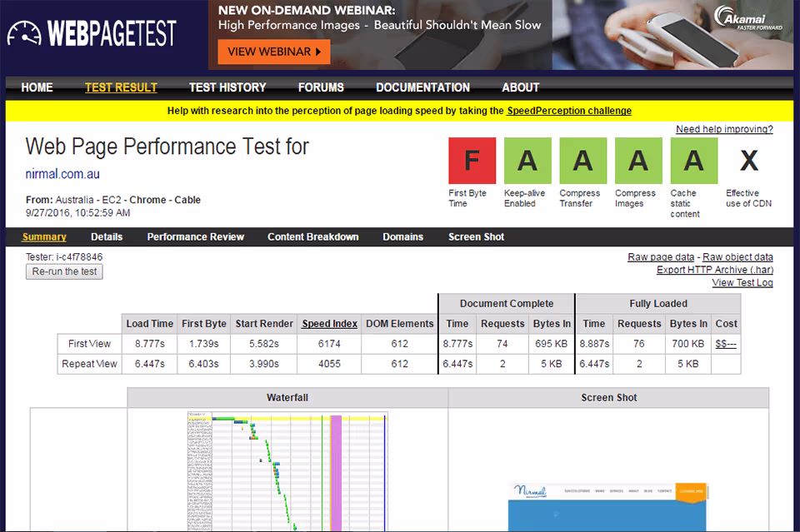Open the Screen Shot tab
This screenshot has height=532, width=800.
476,237
